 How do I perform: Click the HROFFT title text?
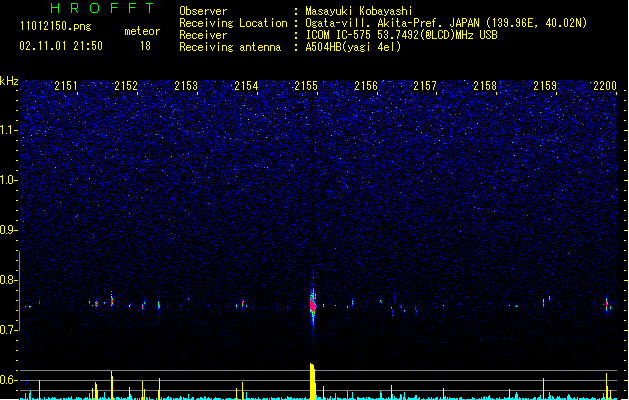[103, 8]
